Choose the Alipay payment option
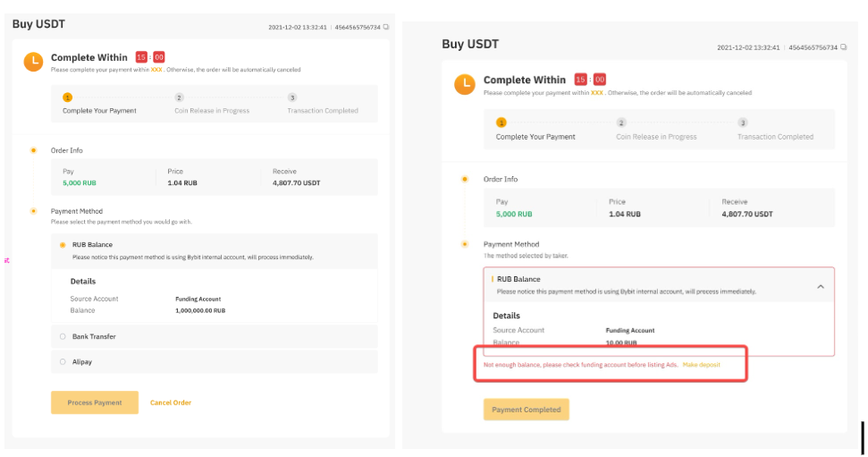868x457 pixels. [x=63, y=362]
